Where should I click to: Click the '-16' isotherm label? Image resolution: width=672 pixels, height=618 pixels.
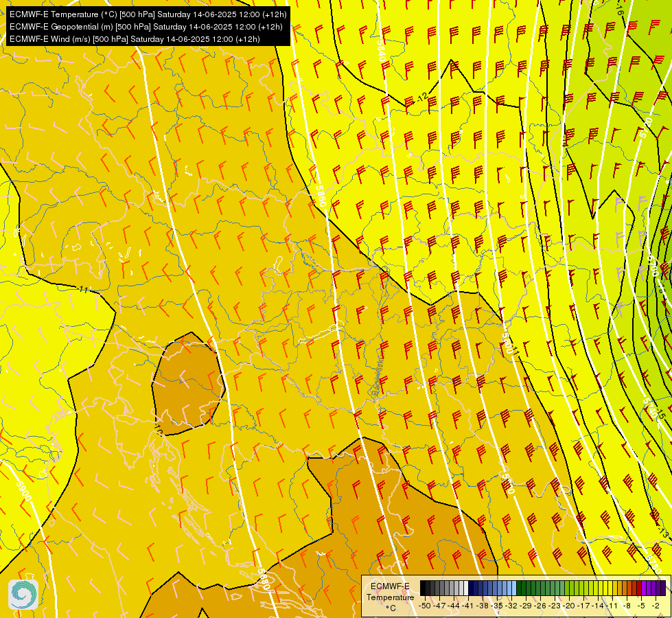[618, 10]
